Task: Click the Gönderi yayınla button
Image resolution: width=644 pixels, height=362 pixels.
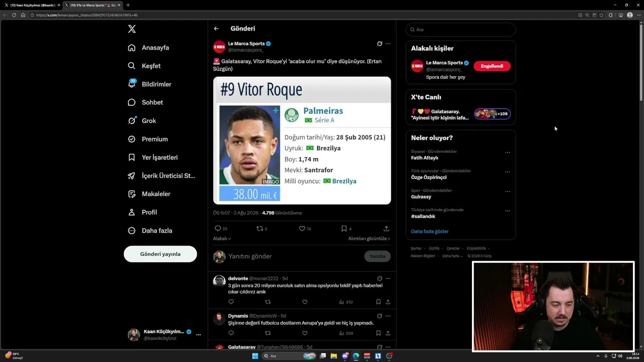Action: tap(160, 254)
